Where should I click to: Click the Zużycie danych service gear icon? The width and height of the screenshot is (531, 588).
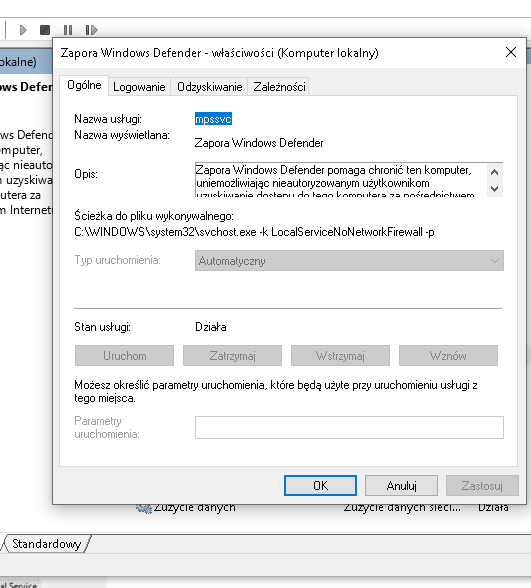click(x=144, y=508)
